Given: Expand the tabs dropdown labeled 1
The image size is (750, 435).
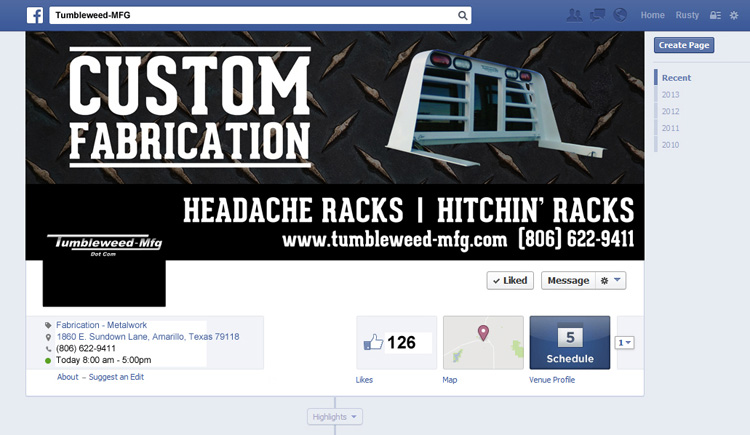Looking at the screenshot, I should coord(625,343).
